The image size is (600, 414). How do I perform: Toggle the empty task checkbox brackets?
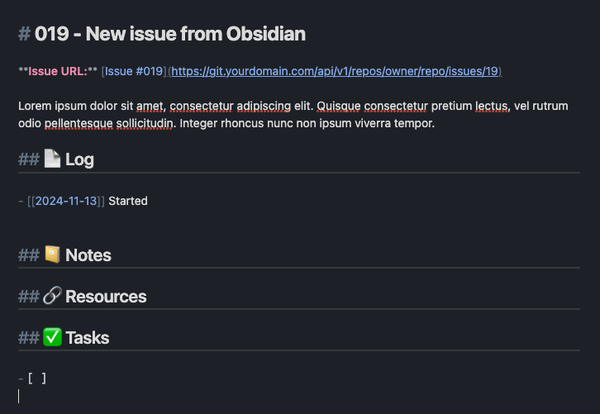pyautogui.click(x=36, y=378)
